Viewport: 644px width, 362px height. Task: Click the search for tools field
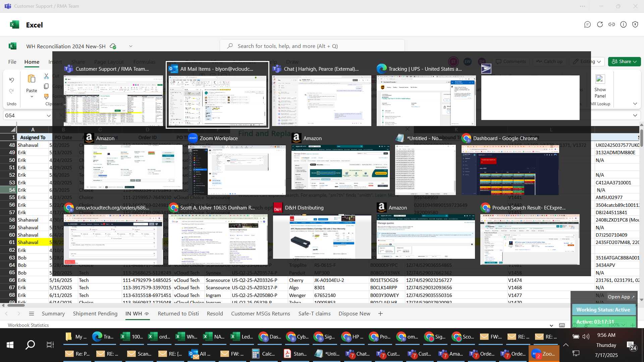[x=312, y=46]
